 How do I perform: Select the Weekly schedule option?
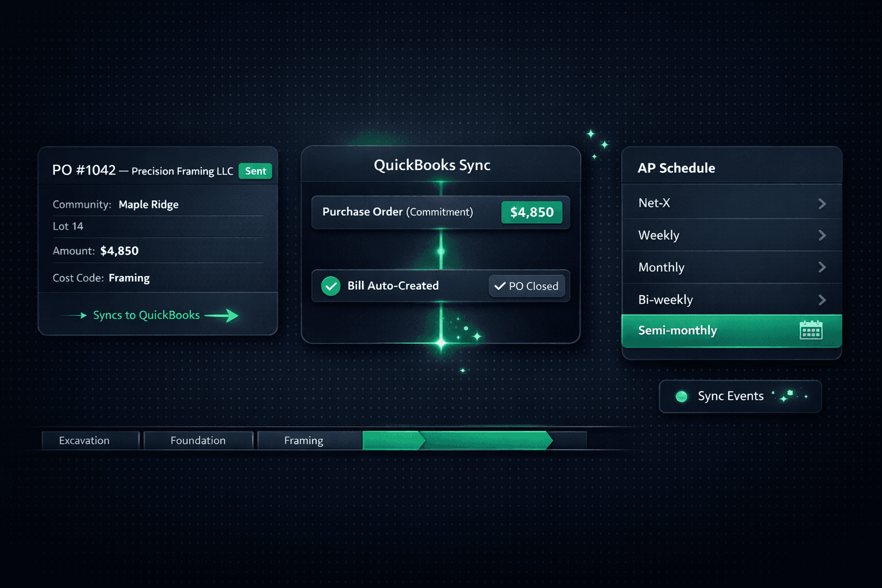point(732,235)
